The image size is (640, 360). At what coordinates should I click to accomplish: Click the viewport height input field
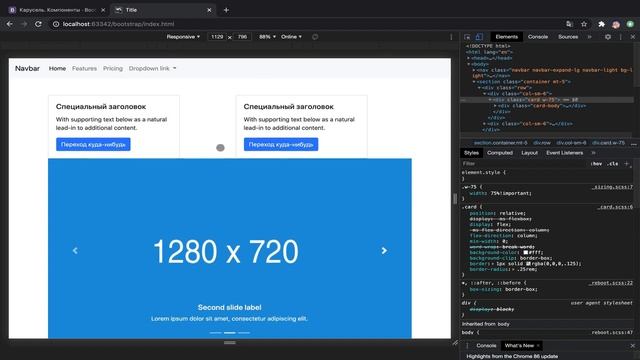point(242,37)
